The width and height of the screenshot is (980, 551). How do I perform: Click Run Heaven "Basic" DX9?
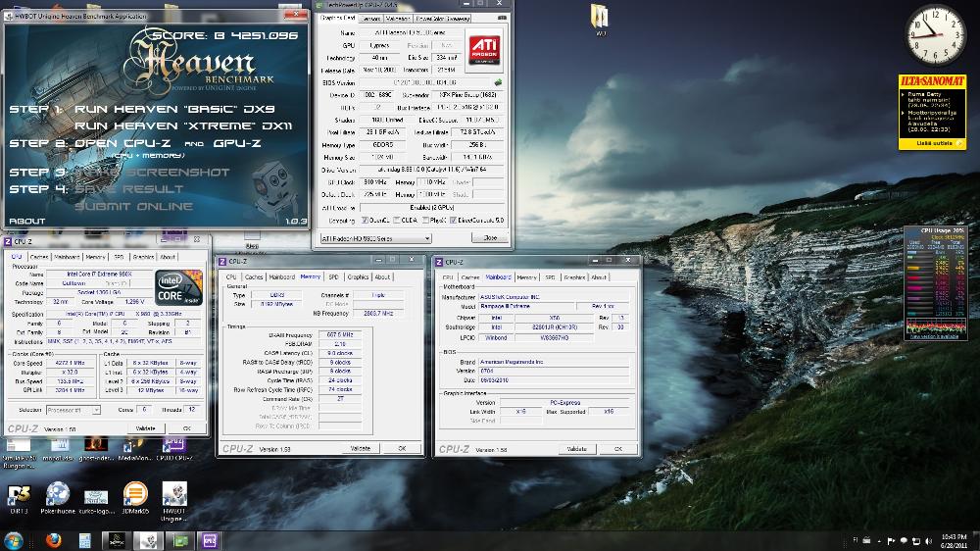(x=174, y=109)
